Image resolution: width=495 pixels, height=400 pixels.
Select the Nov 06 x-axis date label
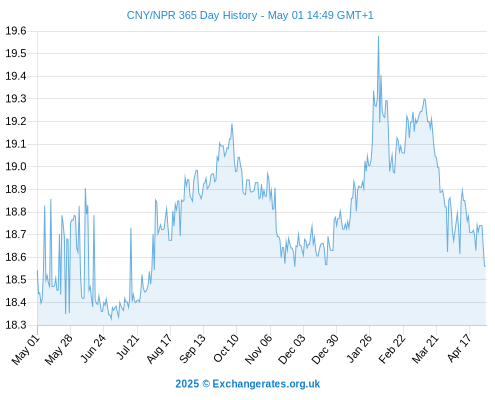point(259,349)
